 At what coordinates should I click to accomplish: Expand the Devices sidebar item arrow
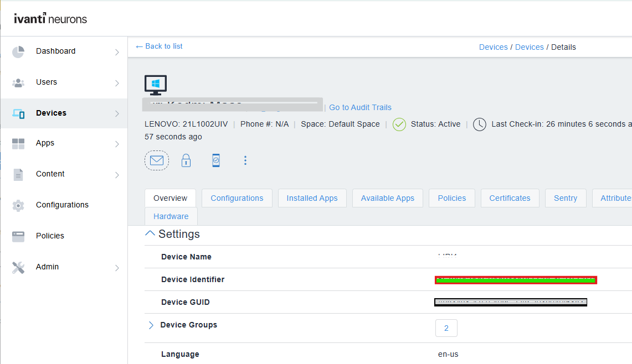point(116,113)
